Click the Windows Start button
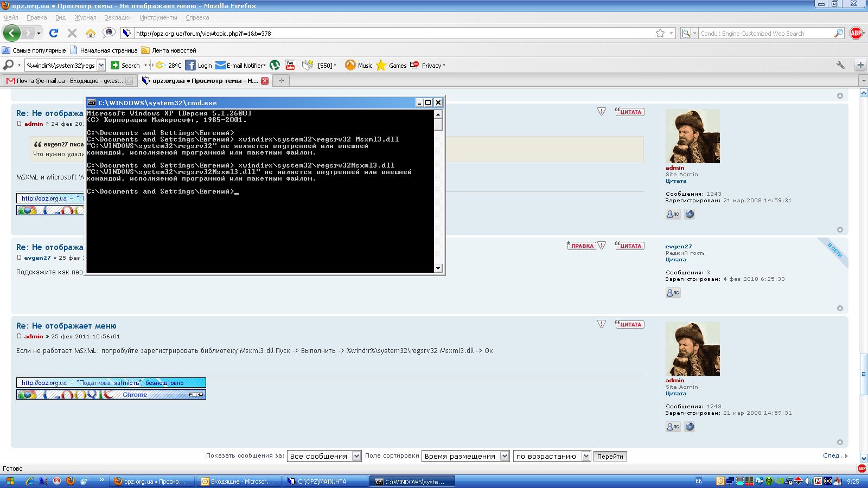The image size is (868, 488). [x=9, y=481]
